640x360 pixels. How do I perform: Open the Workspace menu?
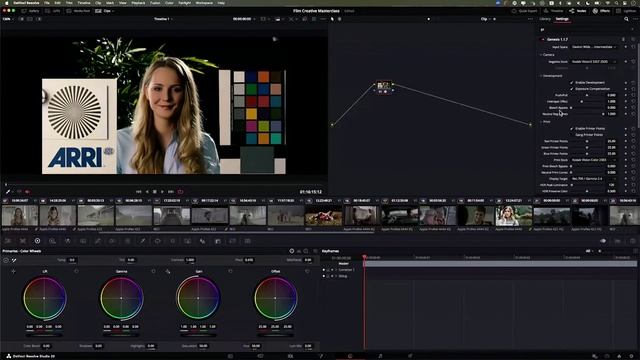coord(204,3)
